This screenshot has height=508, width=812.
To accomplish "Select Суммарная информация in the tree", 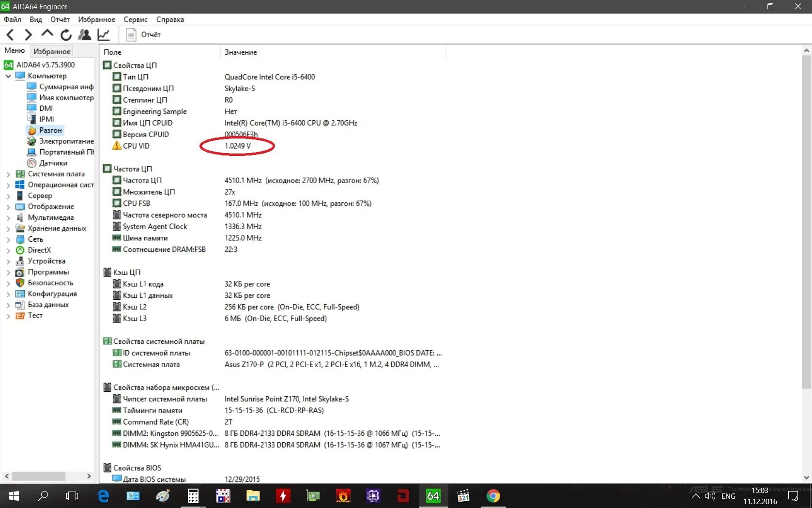I will 66,87.
